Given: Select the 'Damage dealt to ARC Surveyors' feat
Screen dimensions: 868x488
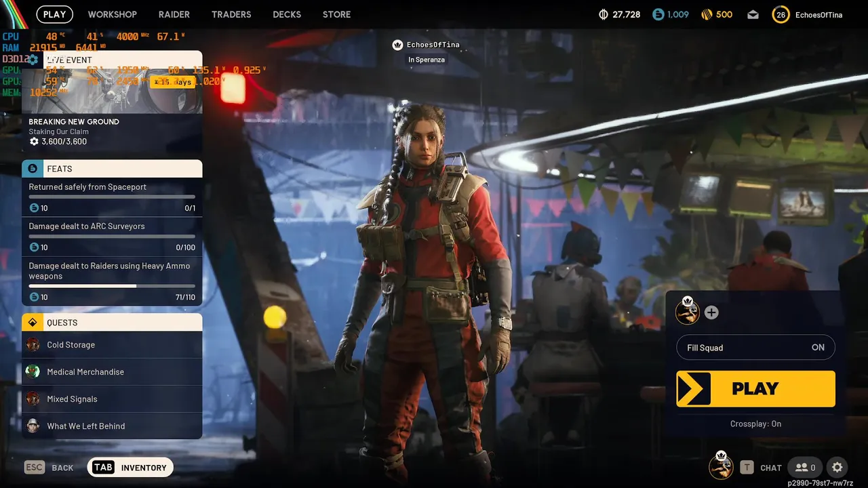Looking at the screenshot, I should coord(112,237).
